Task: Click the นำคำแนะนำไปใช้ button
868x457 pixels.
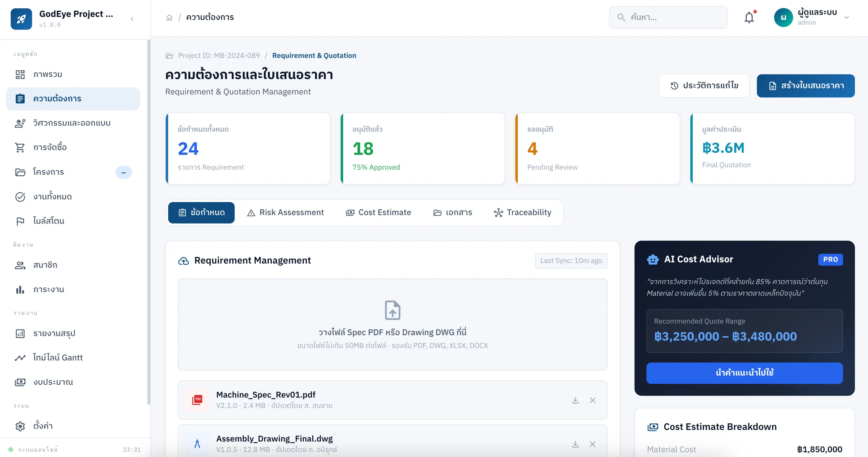Action: pyautogui.click(x=744, y=373)
